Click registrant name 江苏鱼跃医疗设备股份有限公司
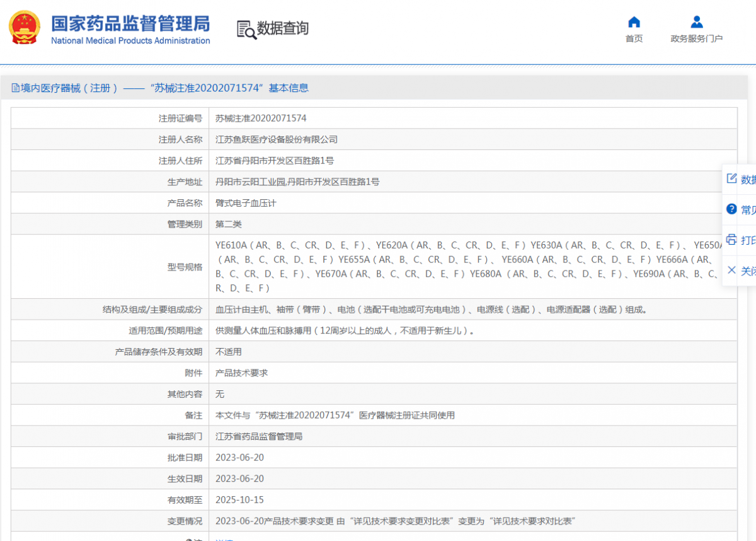The image size is (756, 541). coord(277,139)
